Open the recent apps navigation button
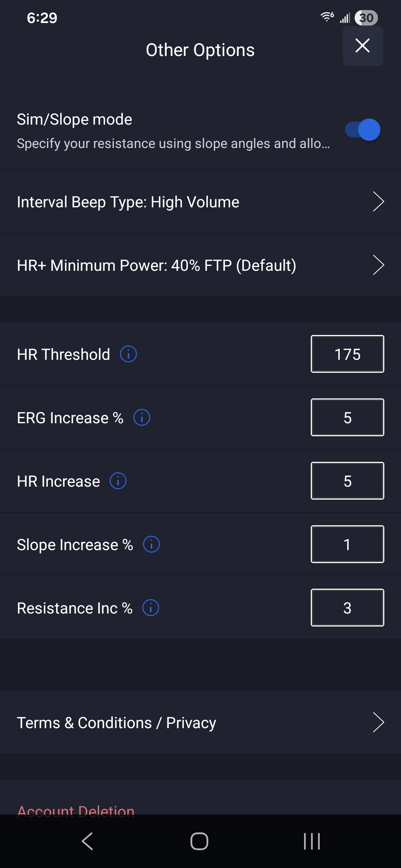This screenshot has height=868, width=401. click(312, 841)
